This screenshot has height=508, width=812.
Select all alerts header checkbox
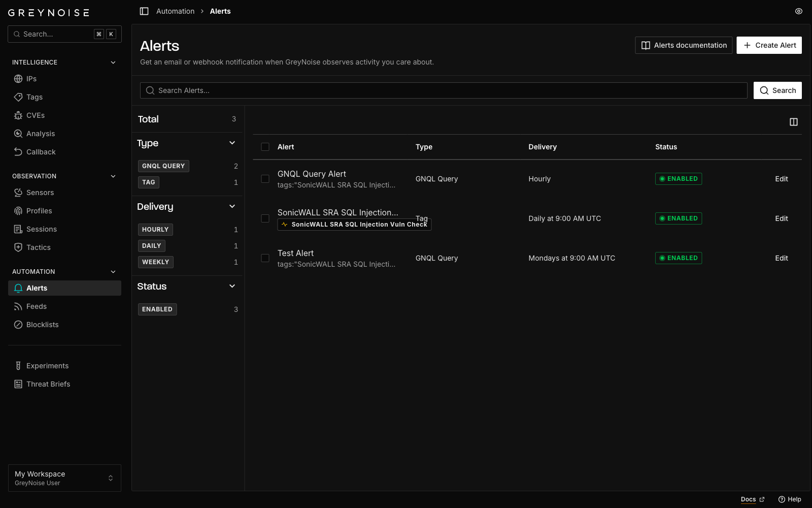click(x=265, y=147)
